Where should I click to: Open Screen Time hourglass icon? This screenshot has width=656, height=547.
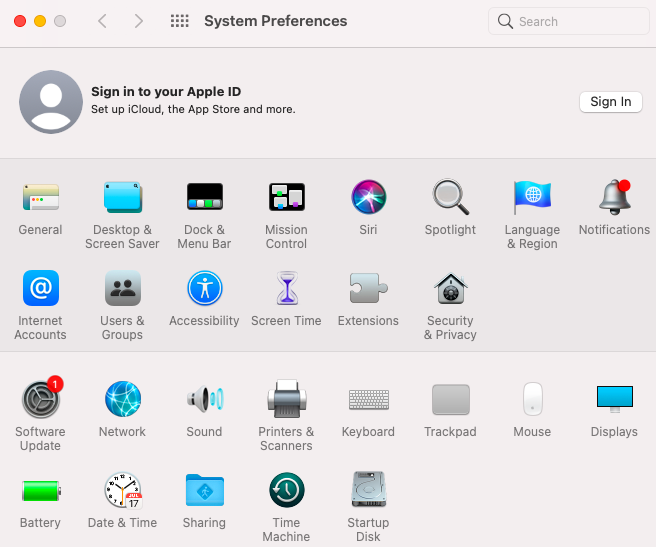[x=287, y=288]
